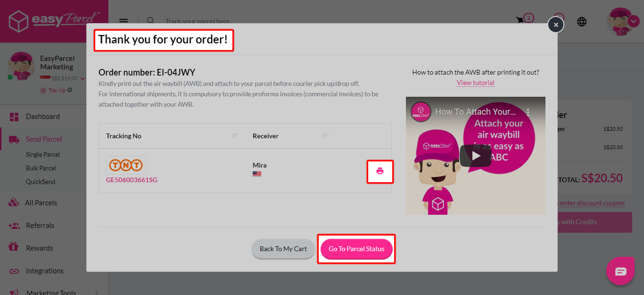
Task: Open the video options three-dot menu
Action: pyautogui.click(x=528, y=112)
